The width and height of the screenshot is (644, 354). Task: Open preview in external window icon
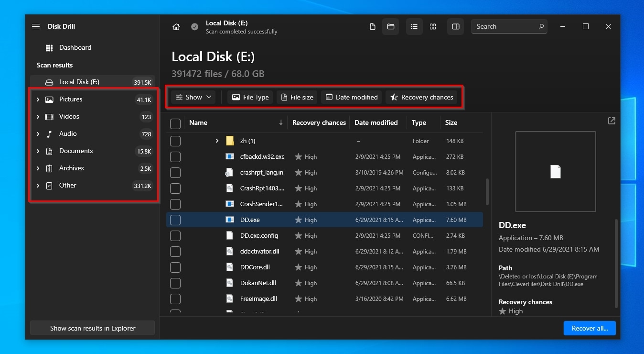coord(612,121)
